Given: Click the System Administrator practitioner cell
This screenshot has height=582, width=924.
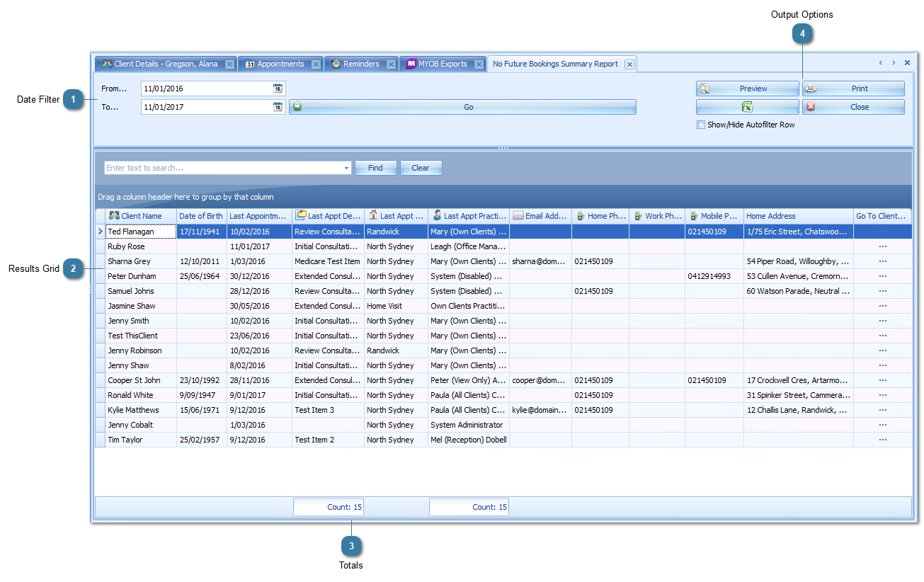Looking at the screenshot, I should (x=468, y=425).
